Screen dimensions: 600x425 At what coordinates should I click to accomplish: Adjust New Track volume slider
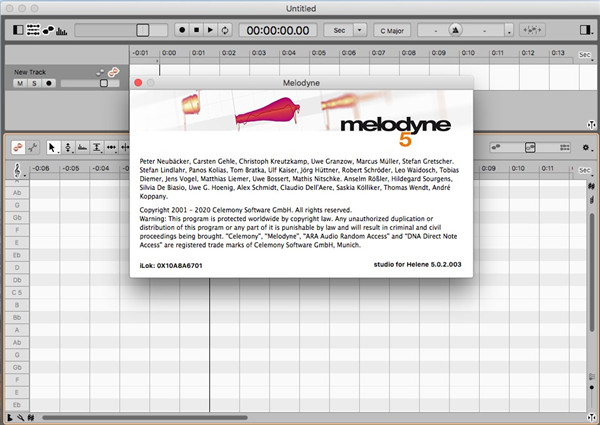tap(90, 83)
